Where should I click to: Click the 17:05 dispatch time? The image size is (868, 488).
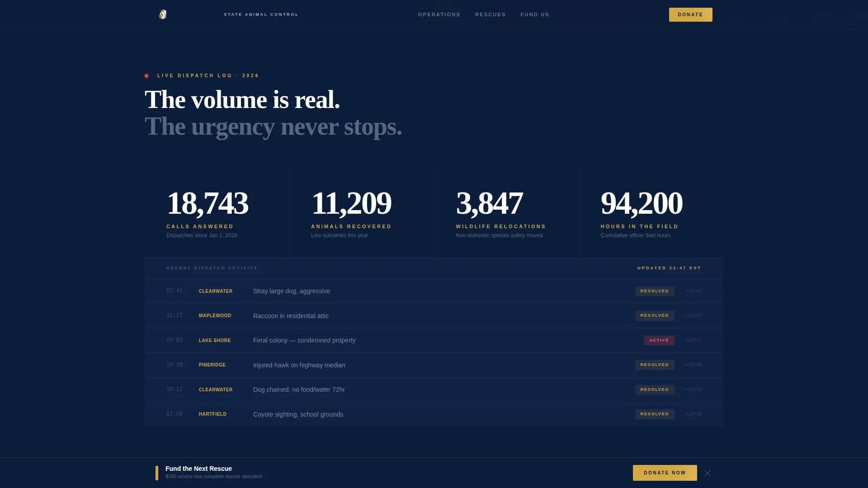click(175, 414)
